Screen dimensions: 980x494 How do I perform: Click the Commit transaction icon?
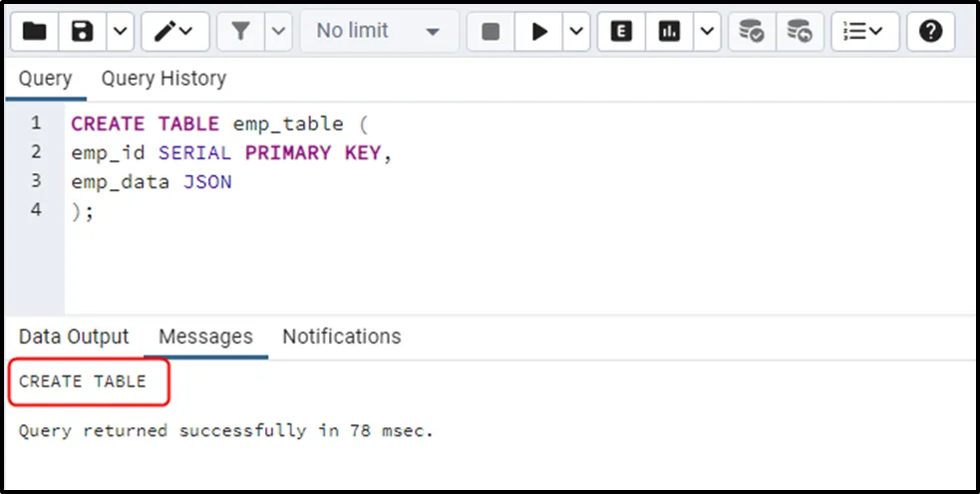coord(752,32)
